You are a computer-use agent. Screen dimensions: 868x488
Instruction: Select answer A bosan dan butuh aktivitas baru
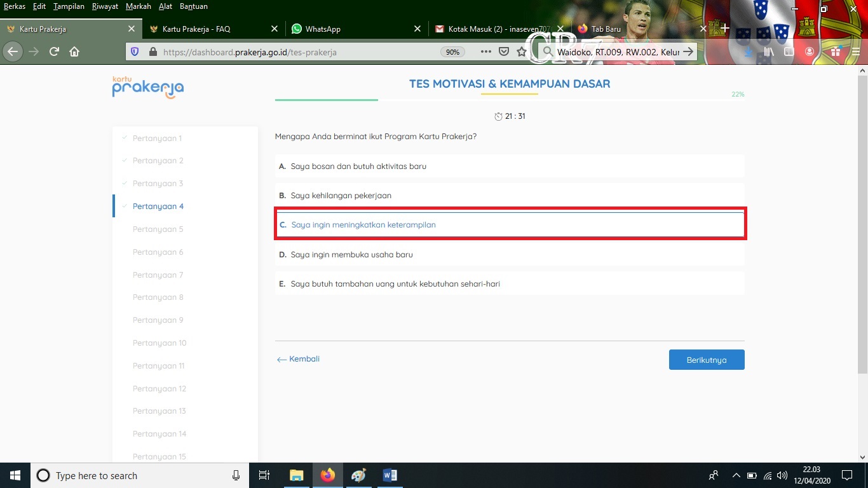[510, 166]
